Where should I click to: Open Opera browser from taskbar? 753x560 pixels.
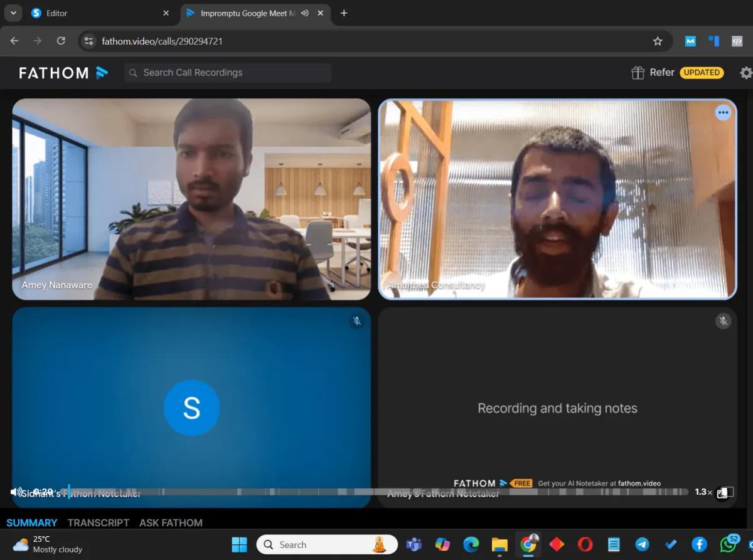click(x=585, y=544)
